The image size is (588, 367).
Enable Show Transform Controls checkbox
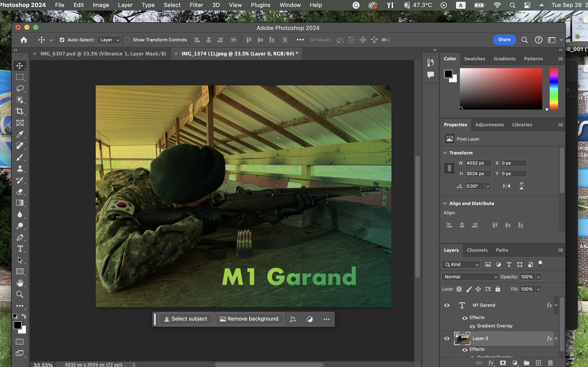point(127,40)
